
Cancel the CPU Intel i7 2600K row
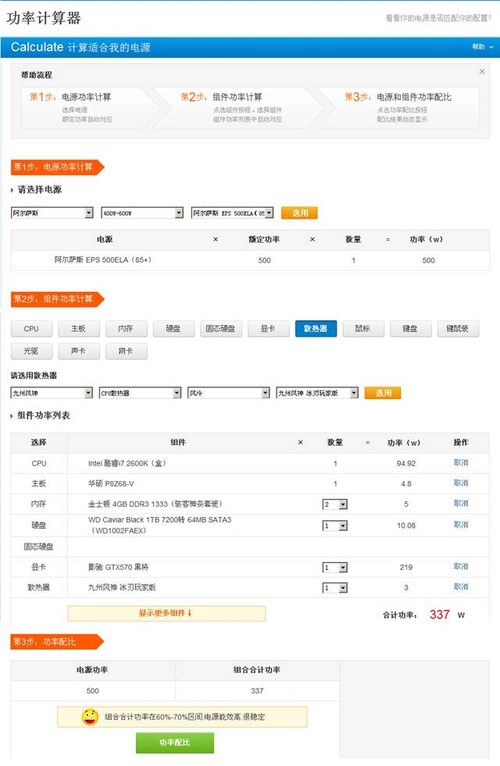(461, 463)
